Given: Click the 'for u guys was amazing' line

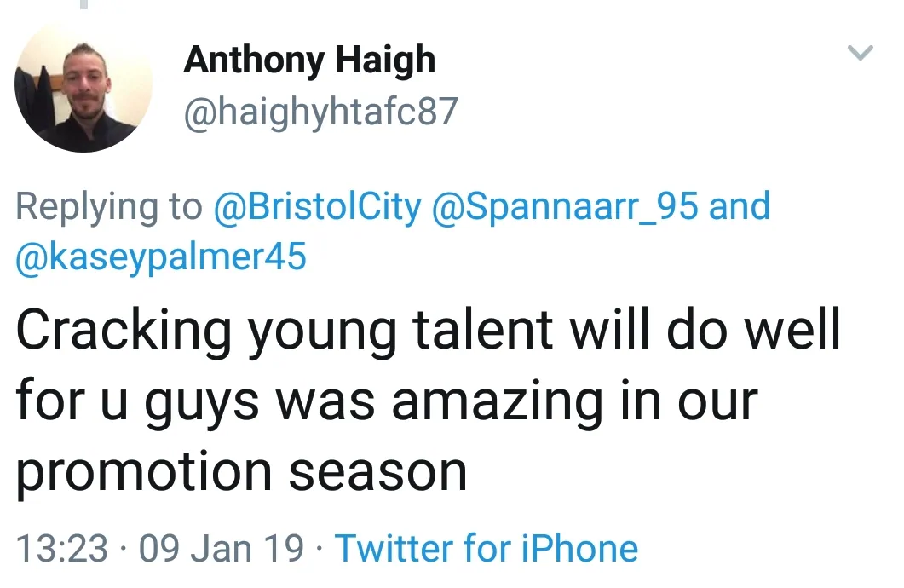Looking at the screenshot, I should click(x=385, y=401).
